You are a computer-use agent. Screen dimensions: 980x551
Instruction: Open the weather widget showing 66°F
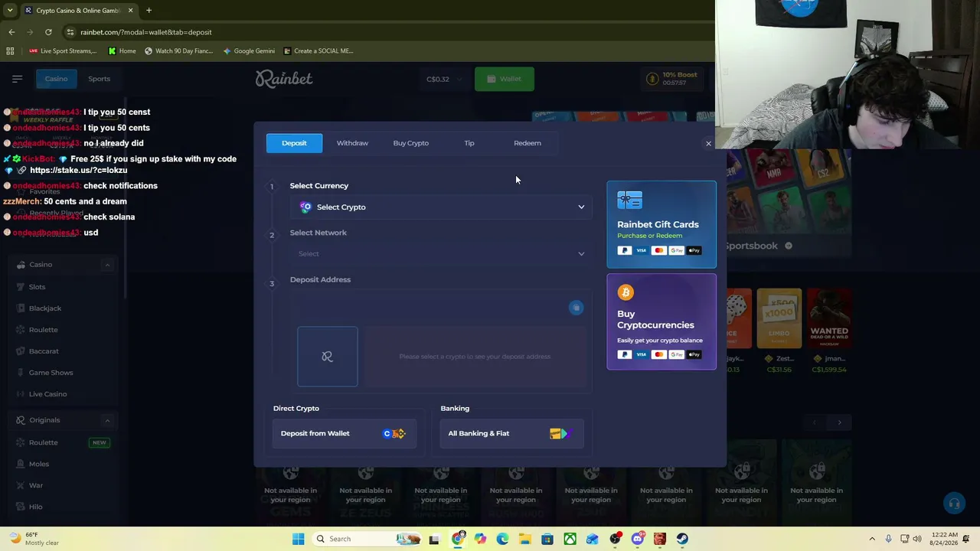click(x=34, y=539)
